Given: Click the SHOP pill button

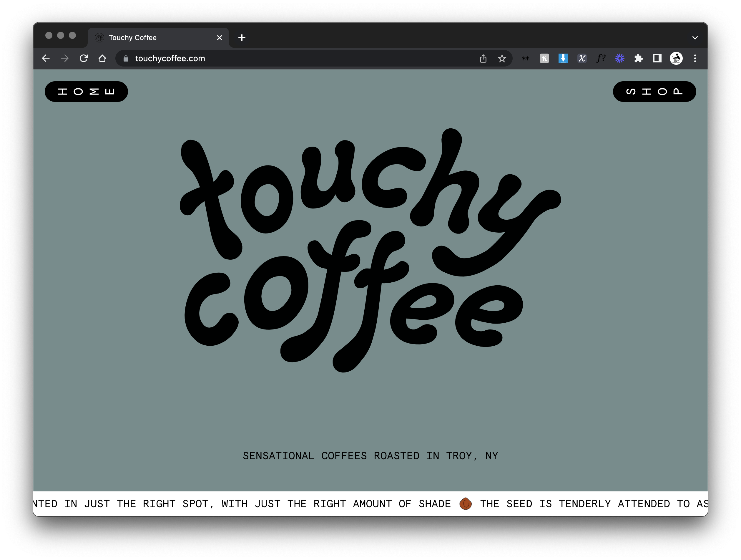Looking at the screenshot, I should pyautogui.click(x=654, y=92).
